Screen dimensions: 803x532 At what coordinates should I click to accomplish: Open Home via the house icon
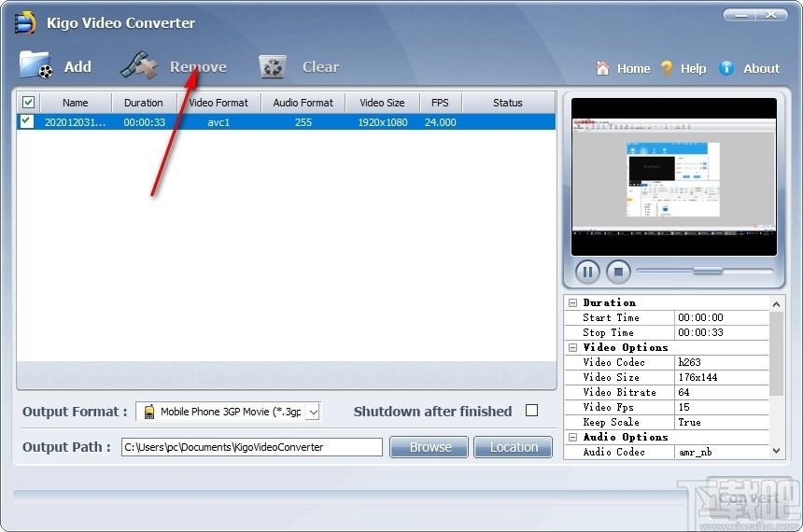pyautogui.click(x=603, y=68)
